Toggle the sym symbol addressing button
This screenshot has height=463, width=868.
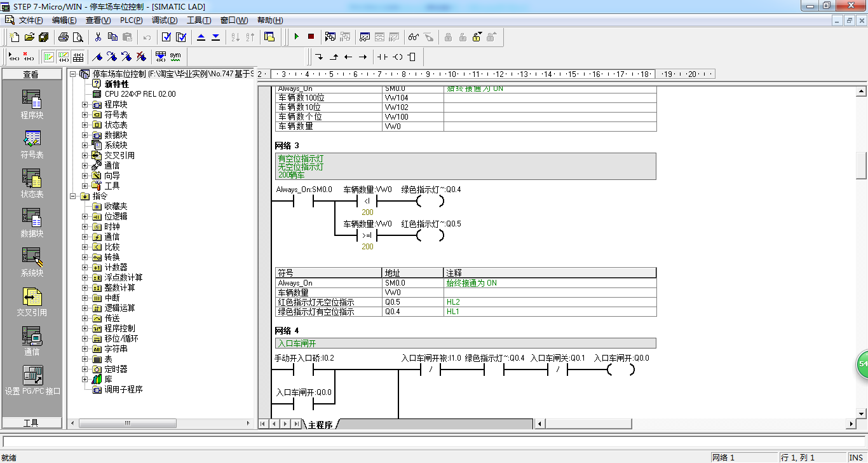[175, 57]
